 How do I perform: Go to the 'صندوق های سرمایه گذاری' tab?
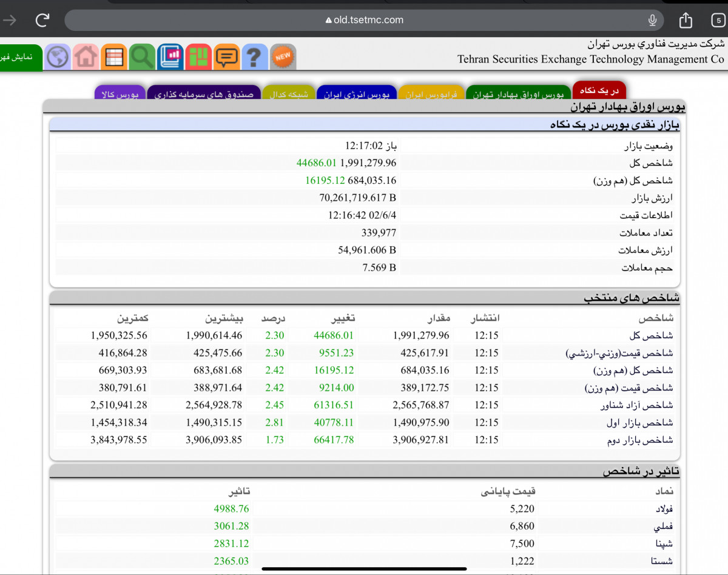pos(204,94)
